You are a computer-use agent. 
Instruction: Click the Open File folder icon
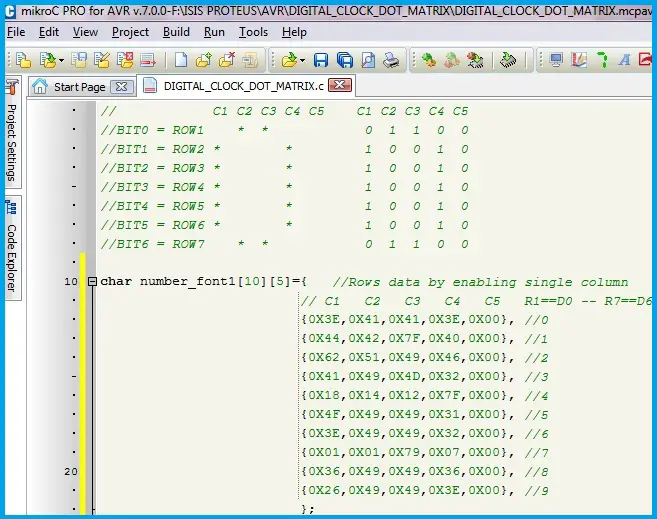[x=289, y=60]
